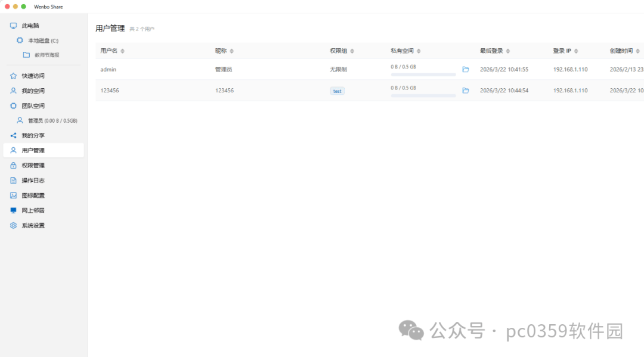The width and height of the screenshot is (644, 357).
Task: Click the 图标配置 image icon
Action: click(13, 195)
